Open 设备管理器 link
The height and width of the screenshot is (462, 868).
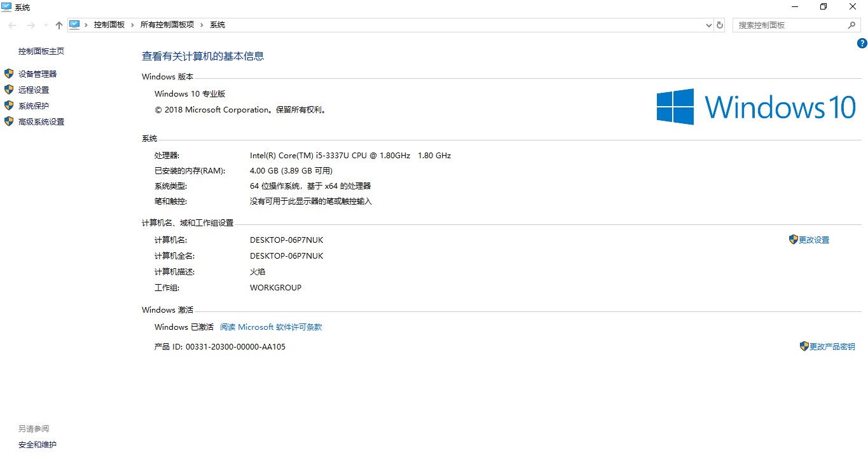pyautogui.click(x=38, y=74)
